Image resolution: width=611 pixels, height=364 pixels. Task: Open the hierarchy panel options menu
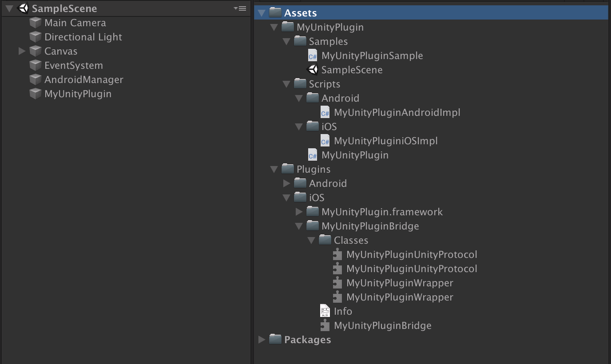coord(240,8)
